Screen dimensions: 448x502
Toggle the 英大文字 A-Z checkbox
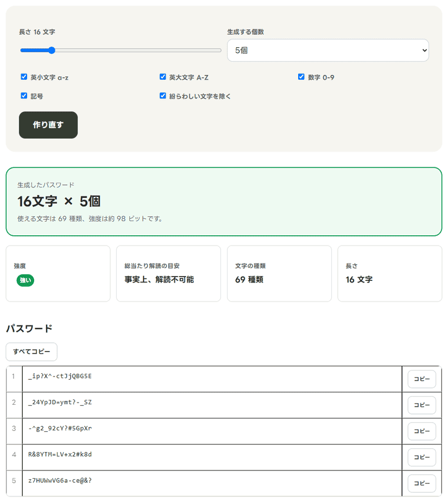pos(162,77)
